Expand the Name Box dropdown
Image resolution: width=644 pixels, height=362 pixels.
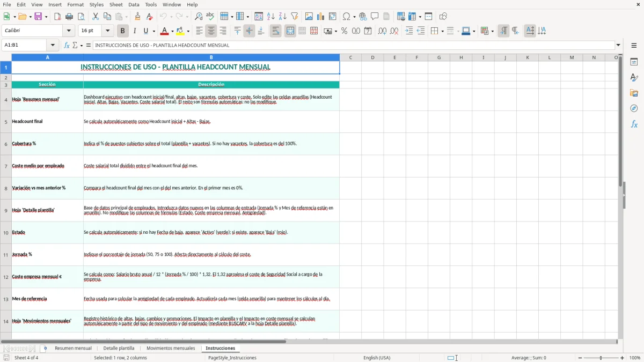point(53,45)
